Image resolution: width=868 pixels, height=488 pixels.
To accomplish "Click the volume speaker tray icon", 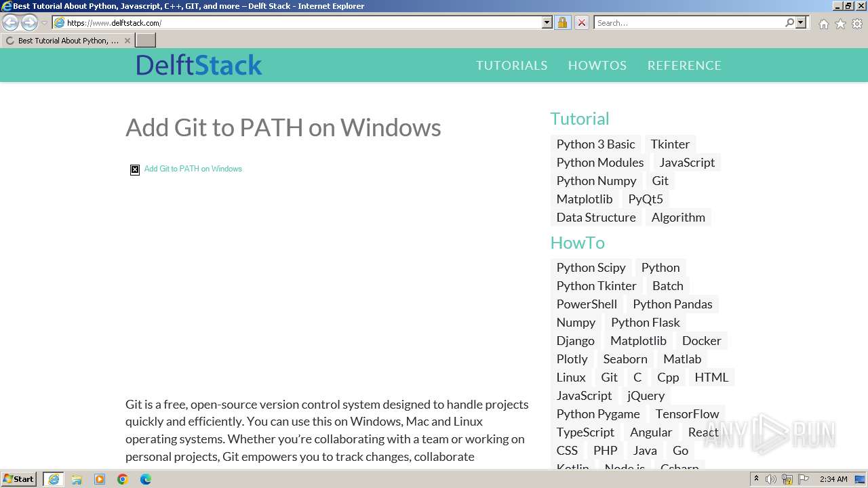I will [770, 479].
